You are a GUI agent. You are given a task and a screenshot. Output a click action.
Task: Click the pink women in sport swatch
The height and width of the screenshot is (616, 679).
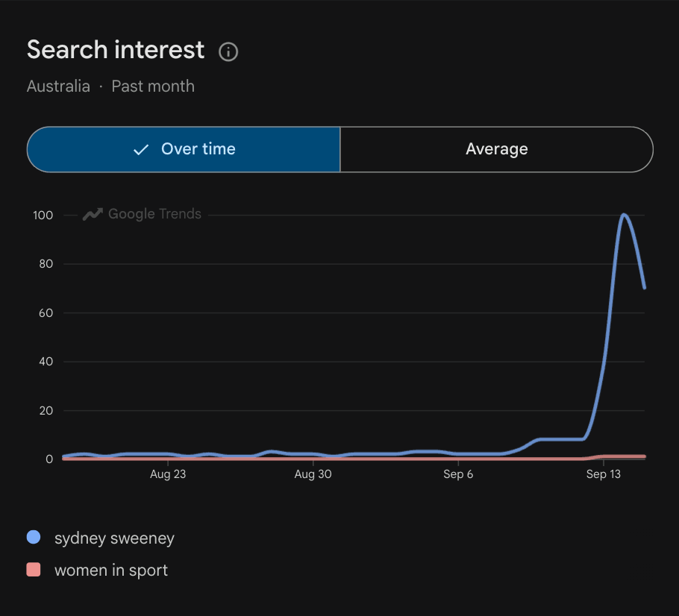coord(34,569)
